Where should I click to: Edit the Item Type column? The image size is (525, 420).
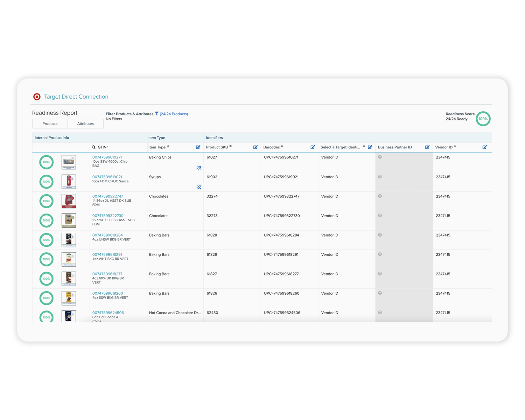point(198,147)
